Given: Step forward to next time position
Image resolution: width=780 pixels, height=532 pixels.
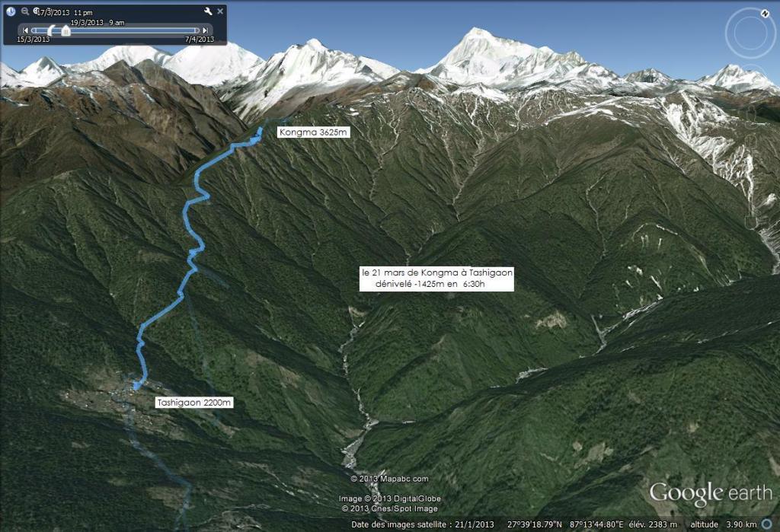Looking at the screenshot, I should (205, 30).
